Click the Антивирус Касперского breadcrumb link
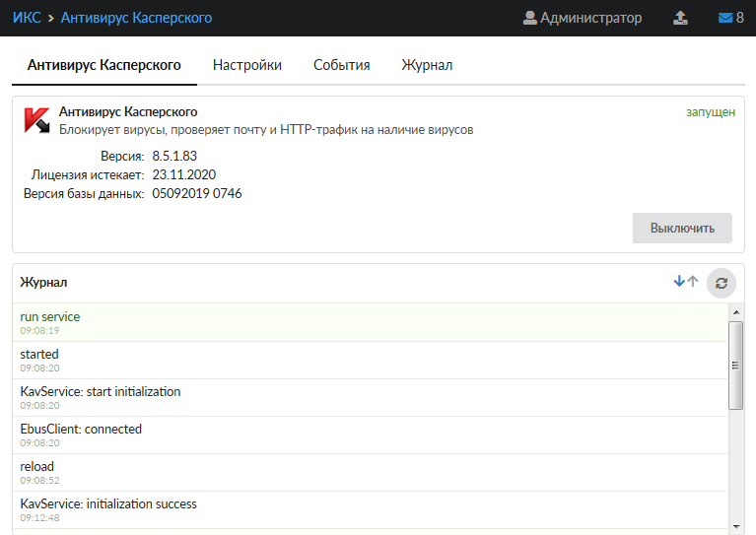The height and width of the screenshot is (535, 756). (x=136, y=18)
